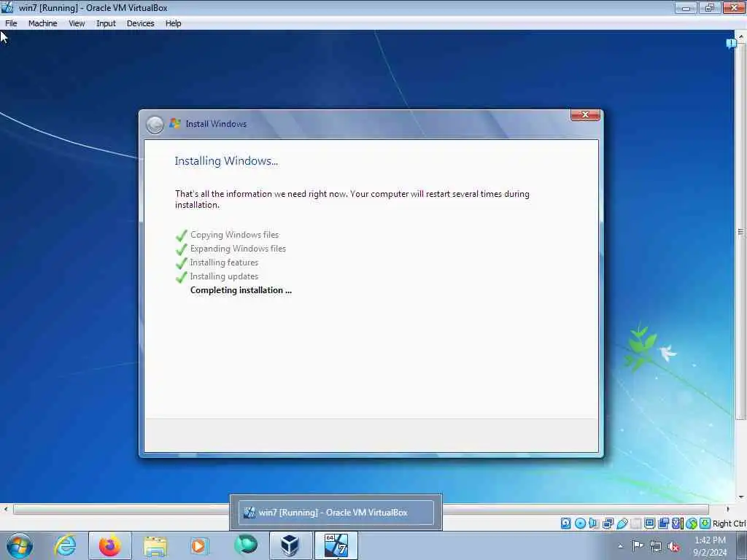Open the VirtualBox notification center icon
747x560 pixels.
[731, 44]
